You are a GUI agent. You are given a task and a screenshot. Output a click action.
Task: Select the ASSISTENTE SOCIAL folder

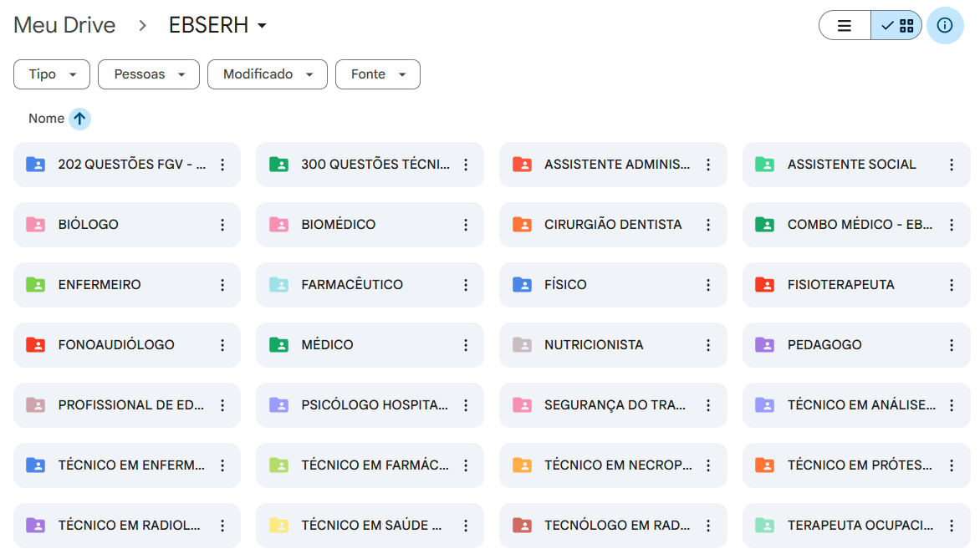851,165
